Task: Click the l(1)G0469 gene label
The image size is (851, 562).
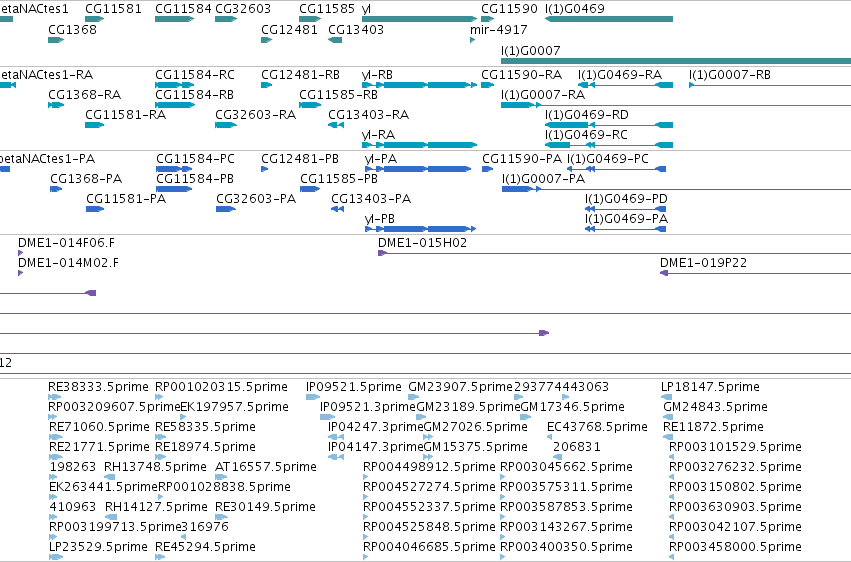Action: pyautogui.click(x=574, y=9)
